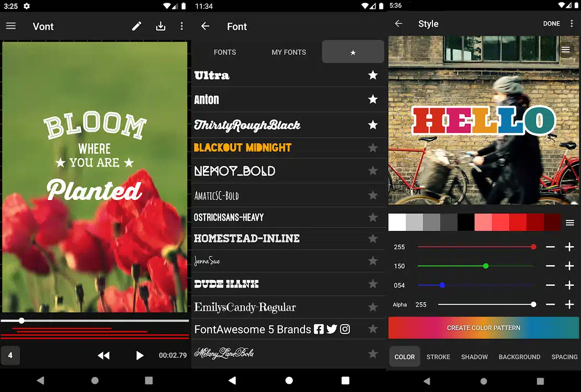
Task: Increase the Alpha value with plus
Action: (569, 304)
